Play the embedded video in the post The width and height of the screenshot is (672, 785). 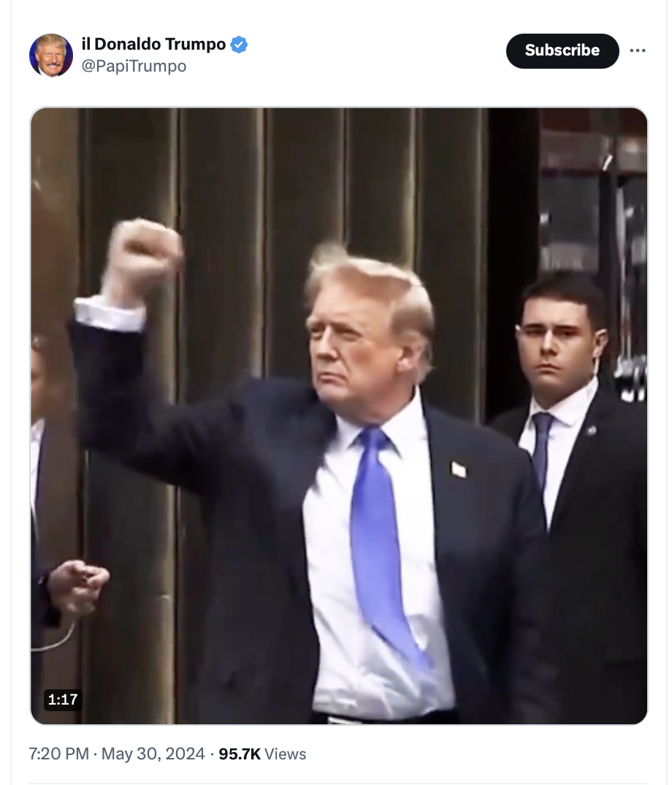339,416
